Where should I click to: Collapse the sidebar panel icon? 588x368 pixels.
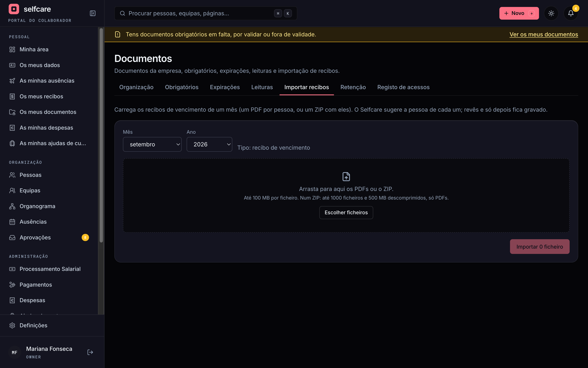tap(92, 13)
